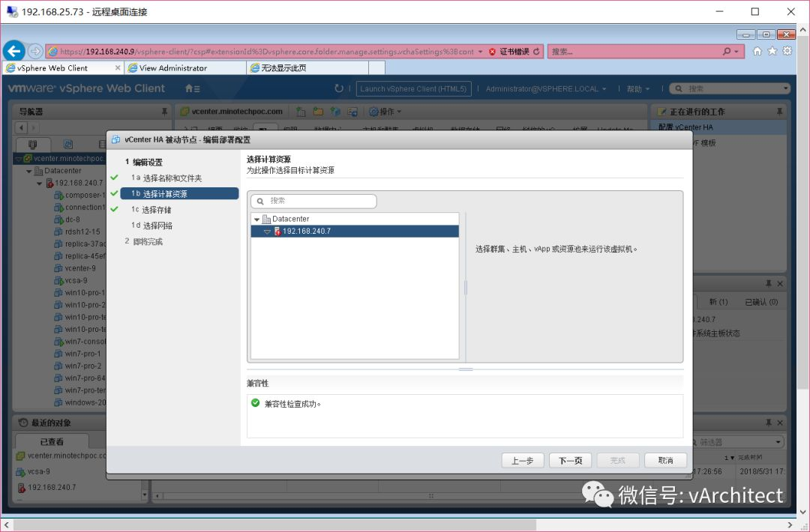The image size is (810, 532).
Task: Open filter dropdown in tasks panel
Action: coord(778,442)
